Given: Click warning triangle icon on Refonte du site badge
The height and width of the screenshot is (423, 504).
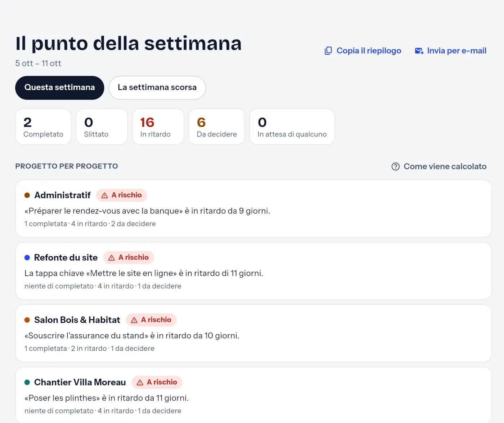Looking at the screenshot, I should 112,258.
